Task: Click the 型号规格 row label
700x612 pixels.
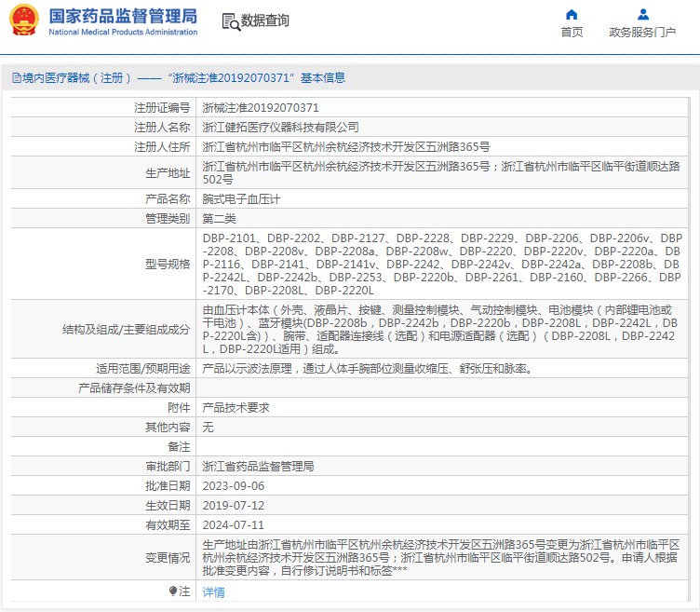Action: [168, 264]
